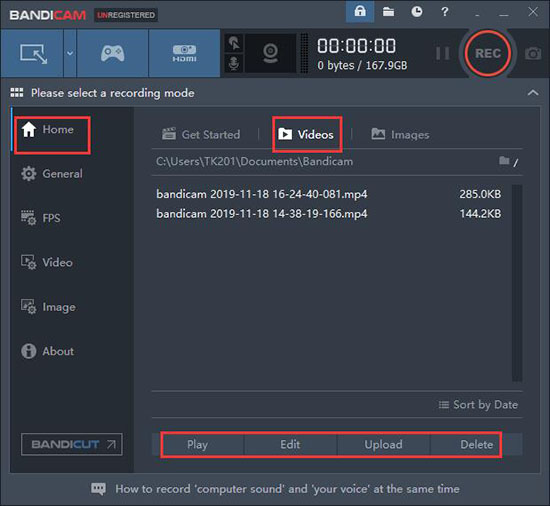Collapse the recording mode panel chevron
Screen dimensions: 550x506
[x=533, y=93]
